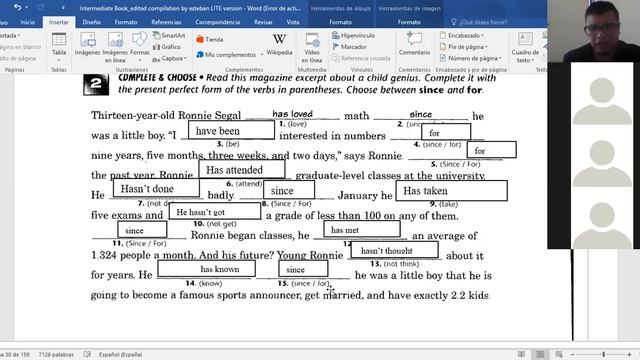This screenshot has width=640, height=360.
Task: Click the 'Español (España)' language indicator
Action: (120, 354)
